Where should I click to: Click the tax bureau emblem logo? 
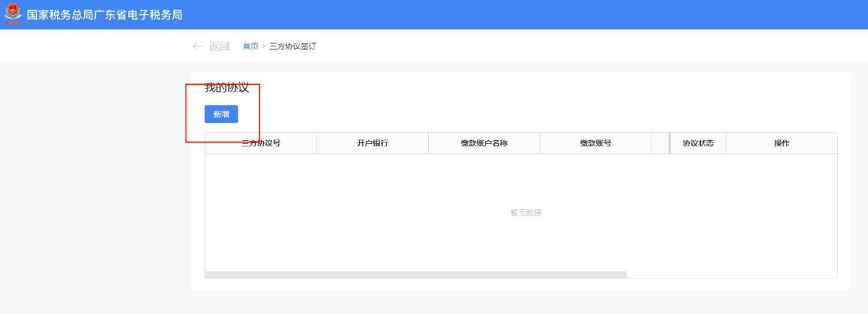click(11, 14)
